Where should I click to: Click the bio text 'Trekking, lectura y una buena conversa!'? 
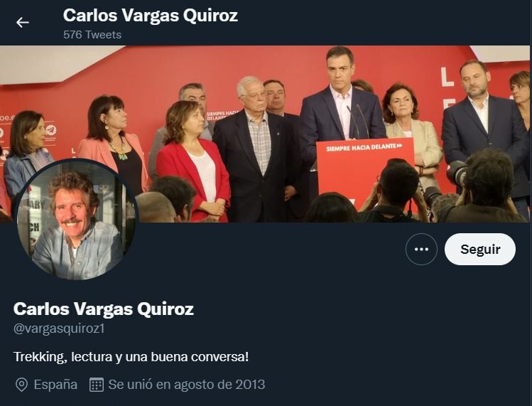click(x=131, y=357)
